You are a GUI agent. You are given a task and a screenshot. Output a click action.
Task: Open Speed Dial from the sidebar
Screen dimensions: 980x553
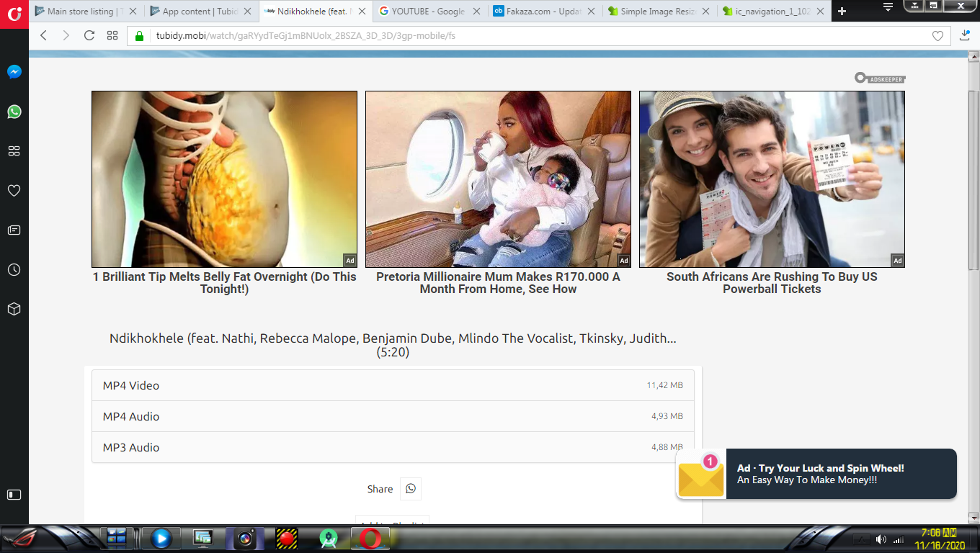click(14, 151)
